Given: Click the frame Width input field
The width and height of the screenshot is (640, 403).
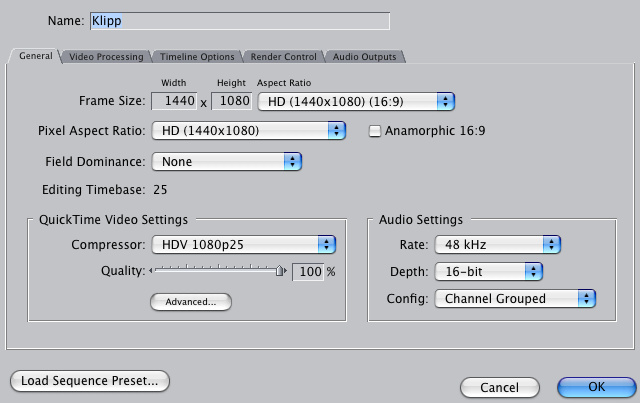Looking at the screenshot, I should [175, 101].
